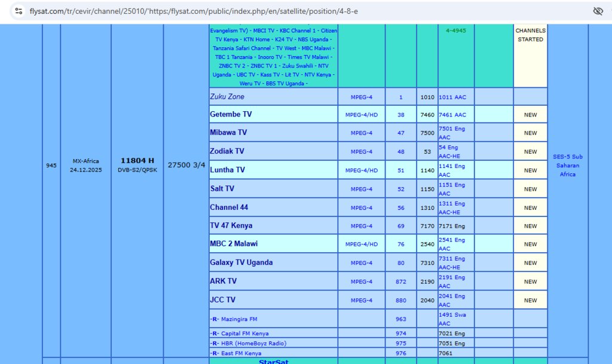Click audio 7311 Eng AAC-HE Galaxy TV
Screen dimensions: 612x364
coord(452,263)
